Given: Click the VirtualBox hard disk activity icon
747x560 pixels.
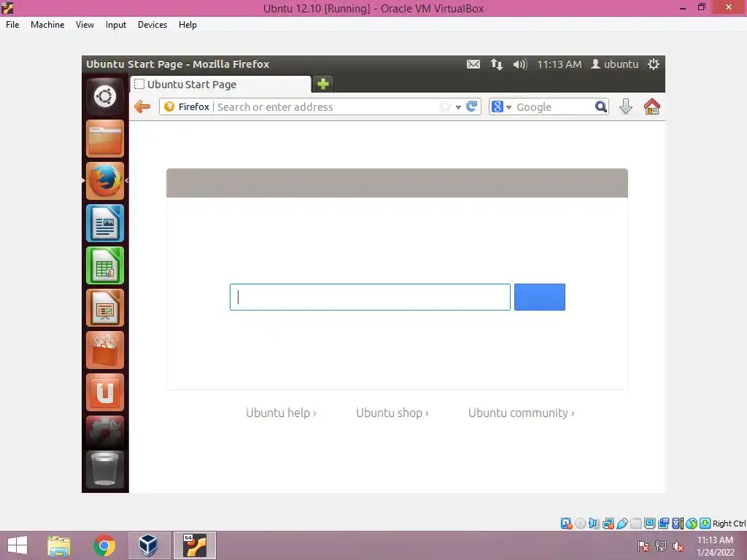Looking at the screenshot, I should [x=566, y=524].
